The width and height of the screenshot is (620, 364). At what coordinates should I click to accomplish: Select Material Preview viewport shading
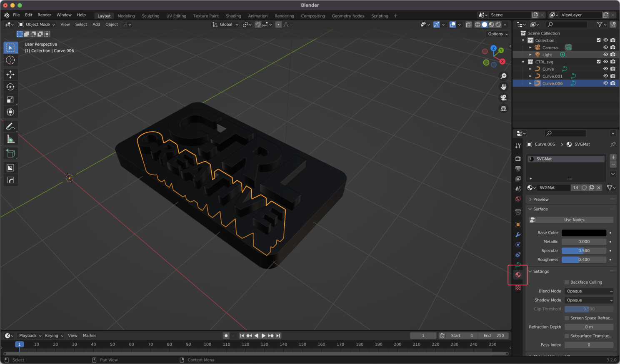[491, 25]
